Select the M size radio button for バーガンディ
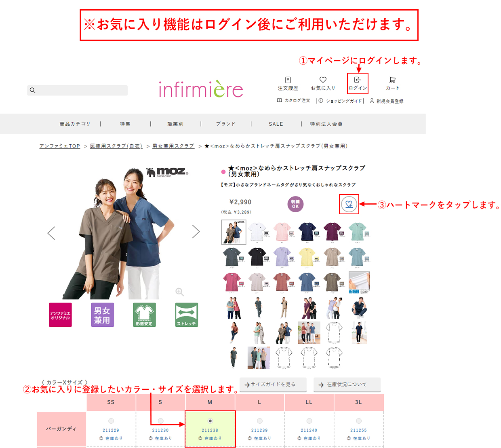The image size is (501, 448). click(x=210, y=421)
